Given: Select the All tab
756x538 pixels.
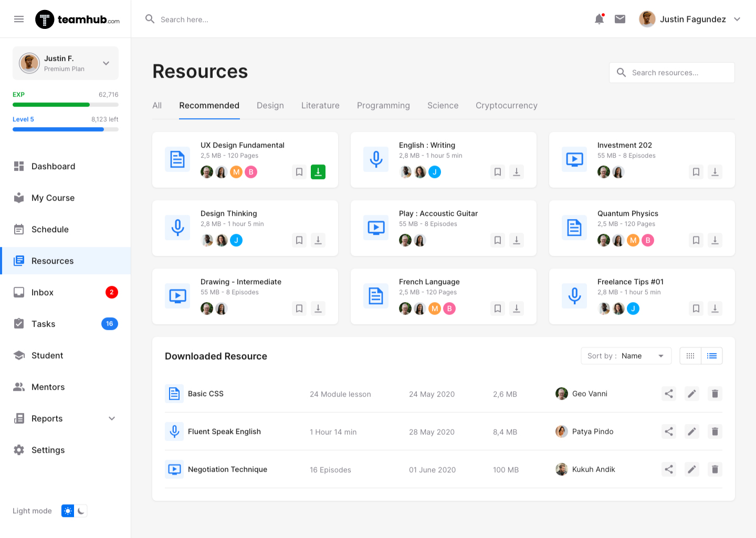Looking at the screenshot, I should click(157, 106).
